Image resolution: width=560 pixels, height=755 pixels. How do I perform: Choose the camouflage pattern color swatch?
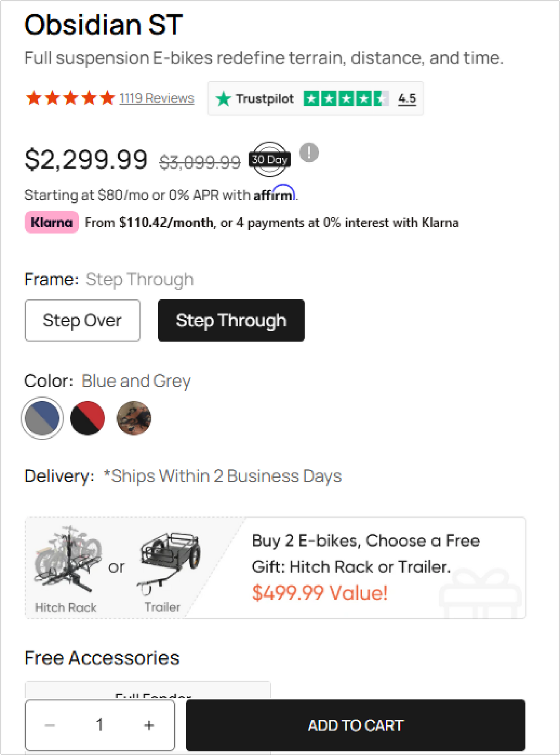pyautogui.click(x=134, y=418)
